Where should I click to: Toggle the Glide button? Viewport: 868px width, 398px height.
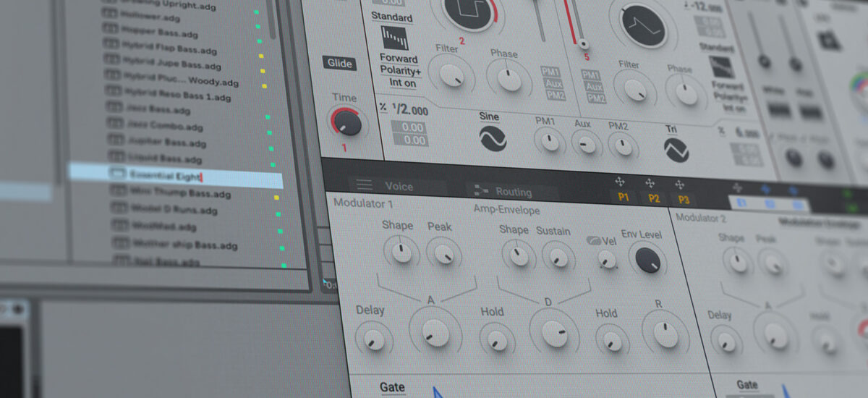pos(339,63)
